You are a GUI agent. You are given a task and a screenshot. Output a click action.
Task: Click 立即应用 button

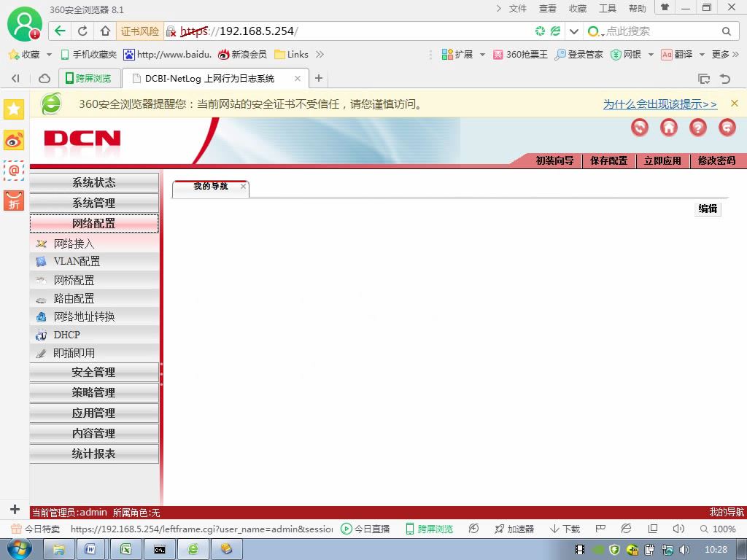click(662, 160)
